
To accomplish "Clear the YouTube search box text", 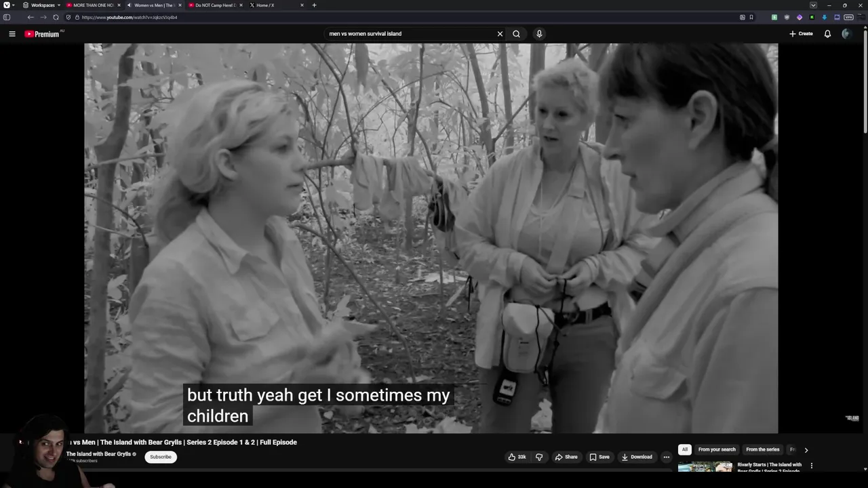I will click(x=500, y=34).
